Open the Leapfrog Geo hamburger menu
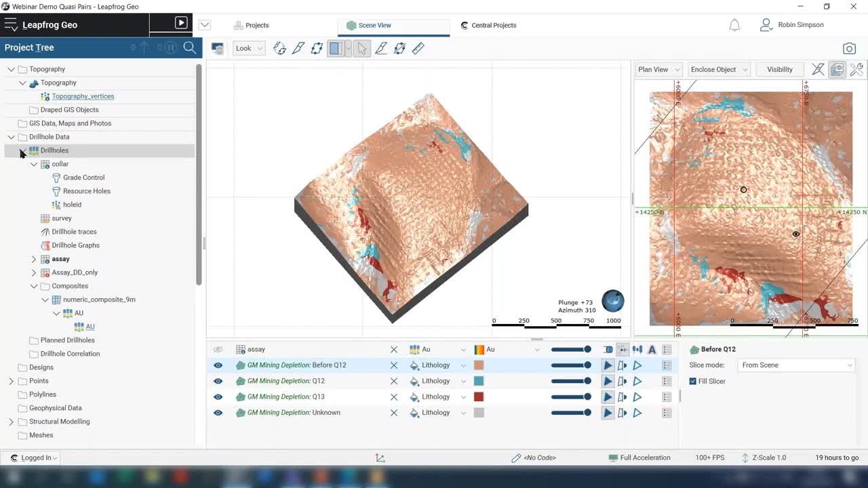The width and height of the screenshot is (868, 488). tap(10, 25)
